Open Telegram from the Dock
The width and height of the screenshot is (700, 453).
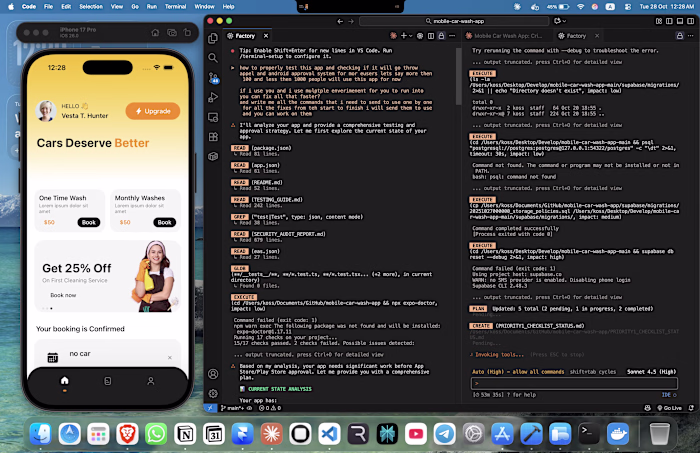click(445, 433)
